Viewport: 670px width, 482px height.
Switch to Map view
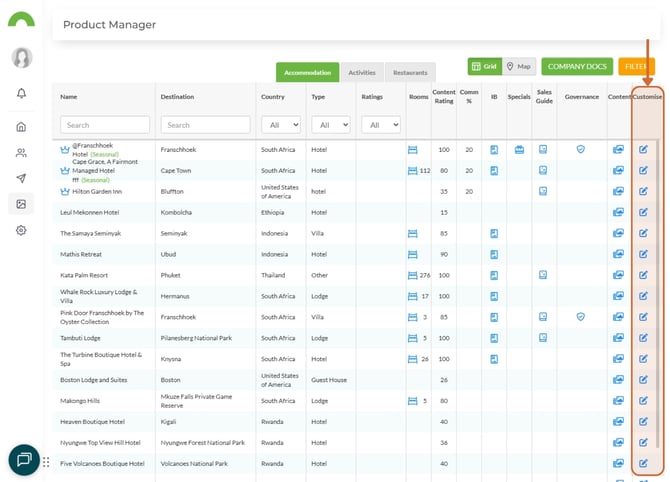coord(519,67)
